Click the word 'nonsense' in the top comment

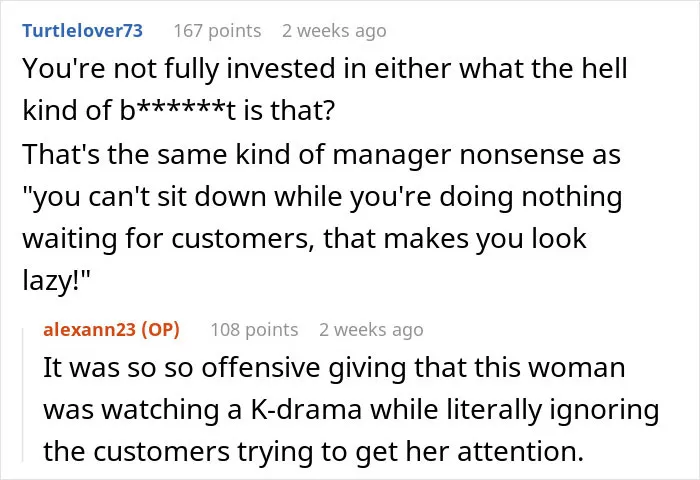[x=521, y=154]
